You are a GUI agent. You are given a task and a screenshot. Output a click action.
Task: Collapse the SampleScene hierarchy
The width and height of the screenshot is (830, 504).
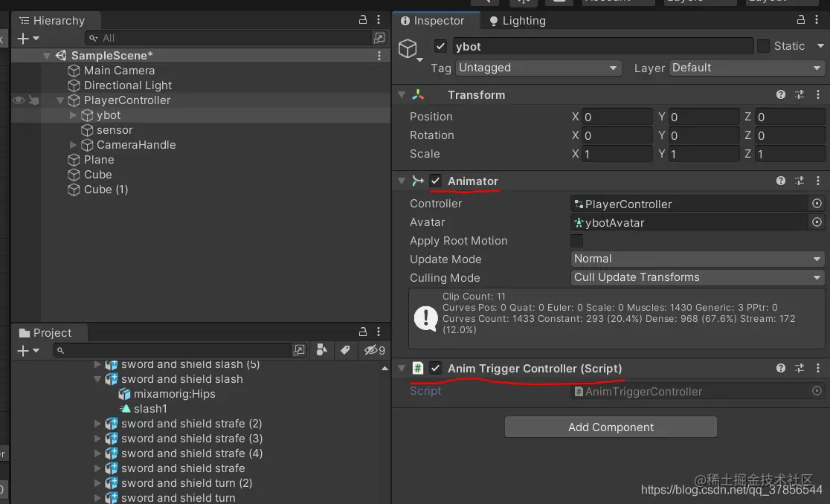[47, 56]
